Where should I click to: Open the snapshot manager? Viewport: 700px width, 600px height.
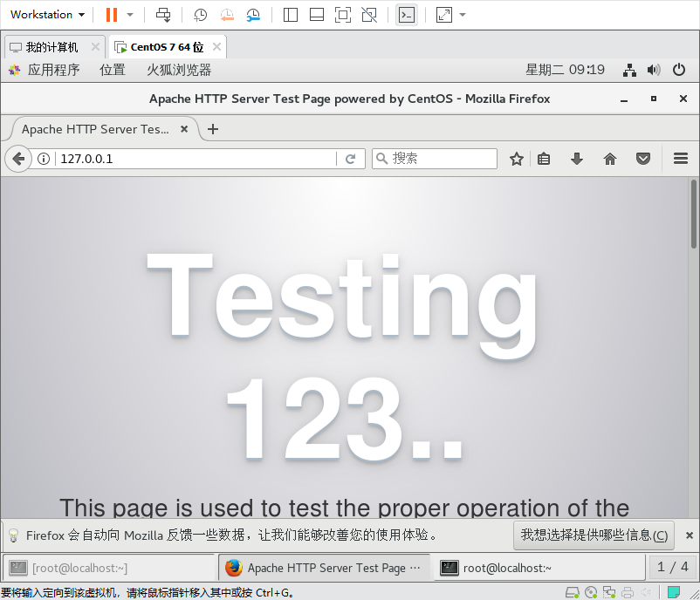point(251,15)
